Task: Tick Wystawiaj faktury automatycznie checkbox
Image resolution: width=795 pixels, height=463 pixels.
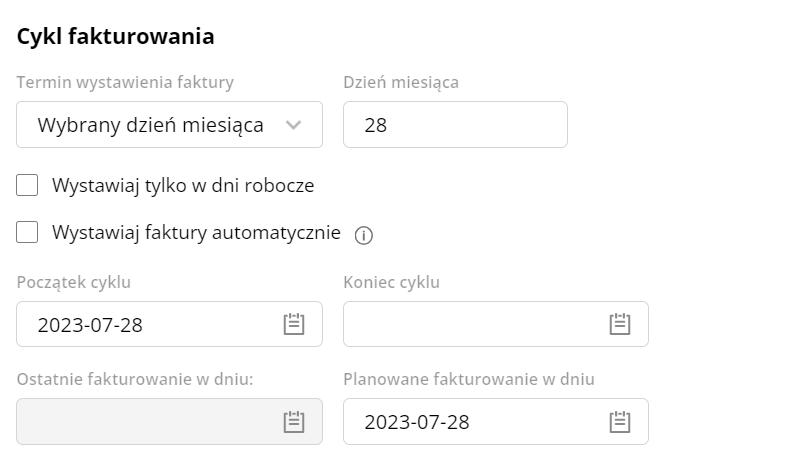Action: tap(27, 232)
